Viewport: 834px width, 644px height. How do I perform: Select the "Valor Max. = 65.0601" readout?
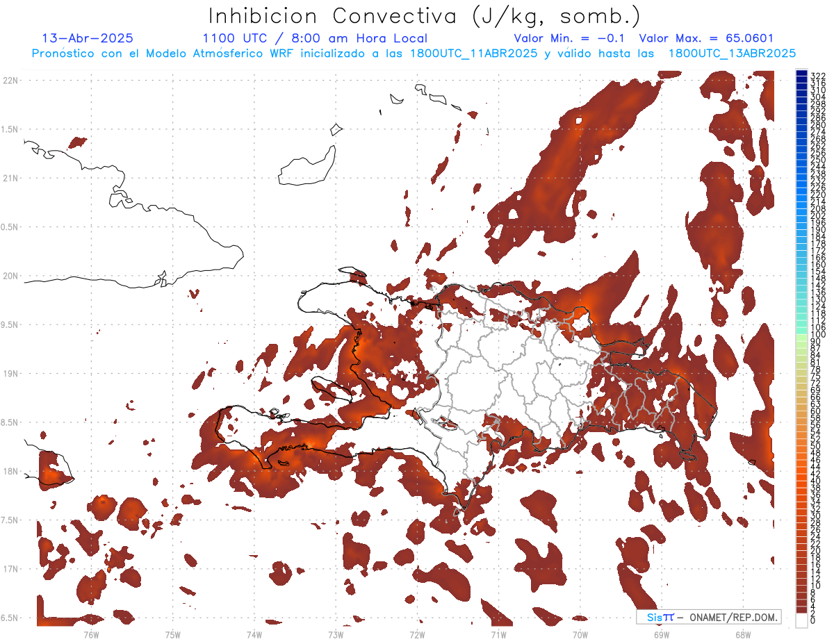click(x=706, y=38)
